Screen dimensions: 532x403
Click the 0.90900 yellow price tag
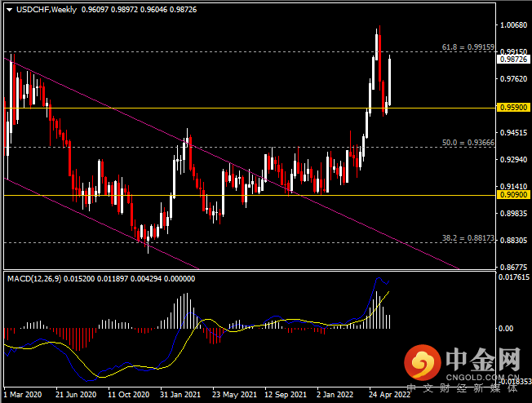coord(513,195)
